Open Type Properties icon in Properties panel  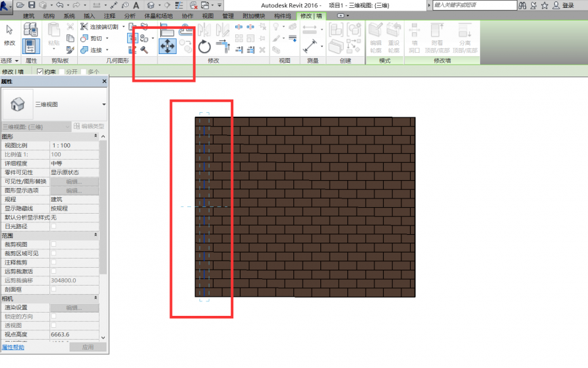pyautogui.click(x=30, y=30)
